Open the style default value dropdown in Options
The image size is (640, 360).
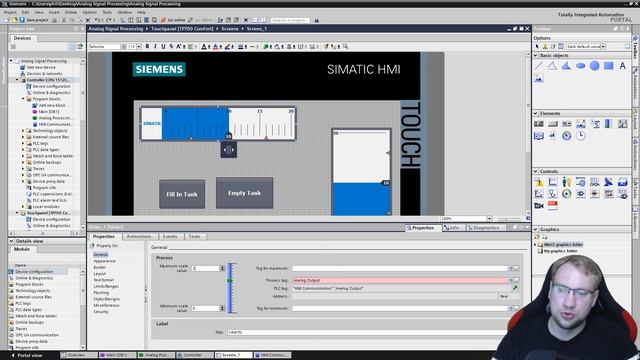tap(603, 47)
